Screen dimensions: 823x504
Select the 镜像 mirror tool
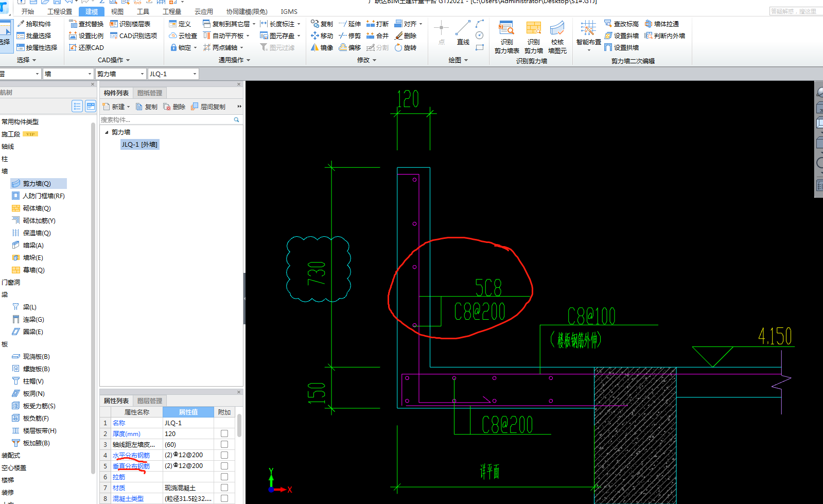[x=322, y=47]
